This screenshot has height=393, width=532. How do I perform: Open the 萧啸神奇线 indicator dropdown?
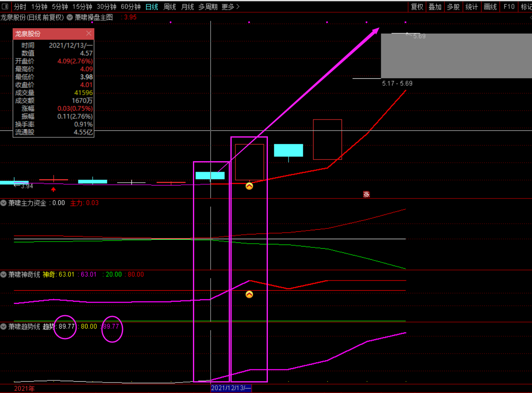click(4, 274)
